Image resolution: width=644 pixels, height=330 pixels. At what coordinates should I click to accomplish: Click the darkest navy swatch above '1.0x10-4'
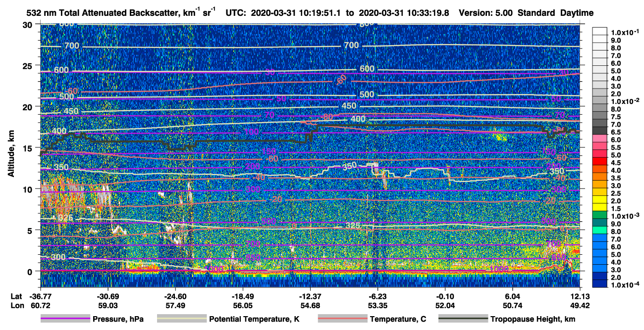tap(599, 283)
